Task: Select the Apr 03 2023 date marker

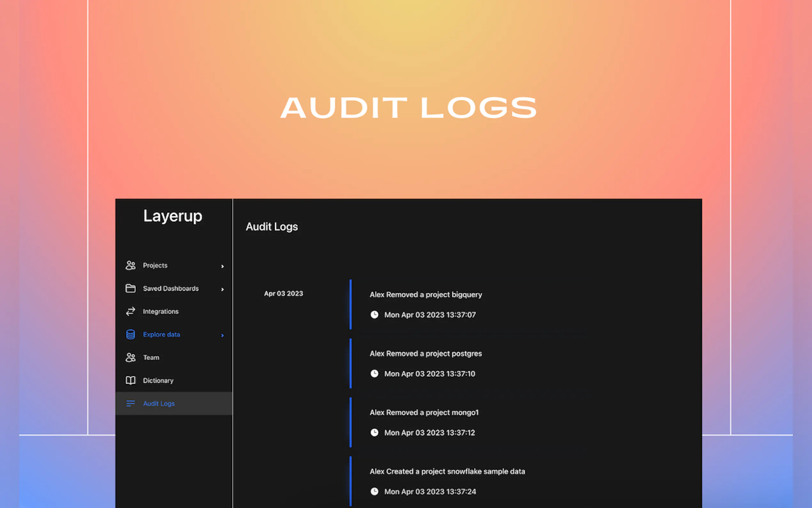Action: [283, 294]
